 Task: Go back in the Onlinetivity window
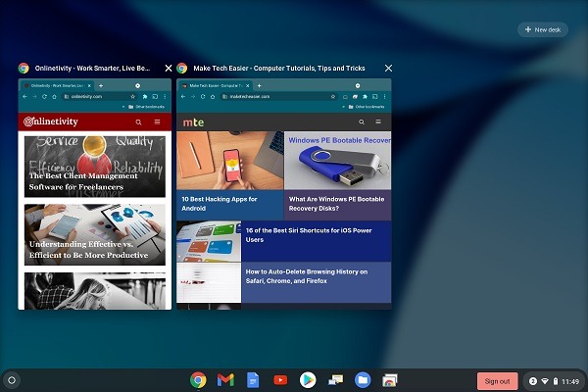pyautogui.click(x=24, y=96)
